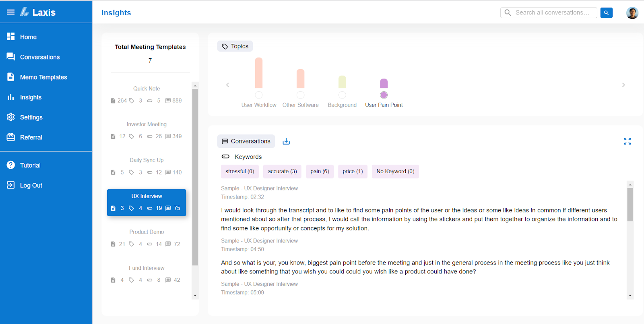Click the Settings gear icon
644x324 pixels.
tap(11, 117)
